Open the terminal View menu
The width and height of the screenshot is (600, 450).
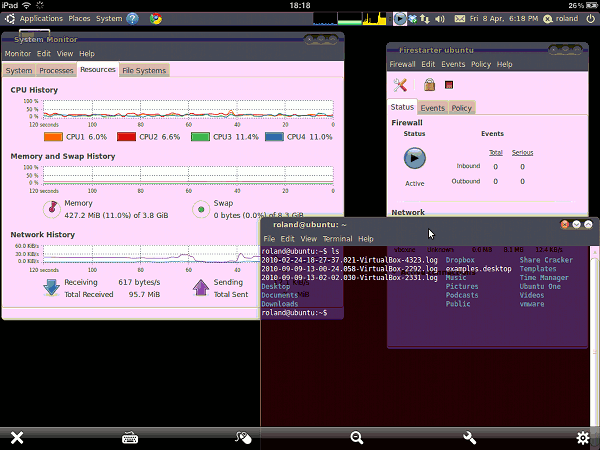coord(308,239)
